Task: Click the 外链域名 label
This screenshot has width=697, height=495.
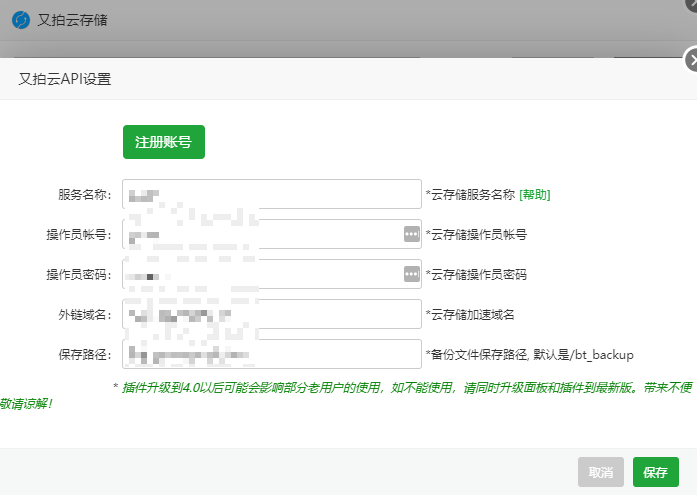Action: pos(84,315)
